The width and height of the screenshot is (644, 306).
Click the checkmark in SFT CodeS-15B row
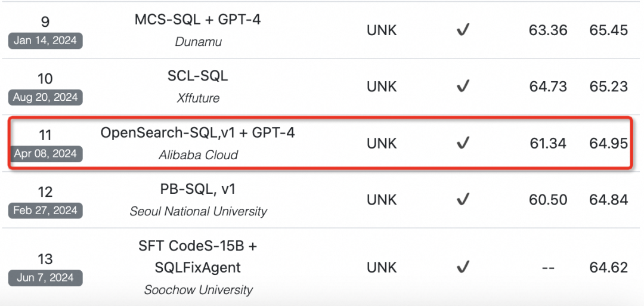coord(463,268)
